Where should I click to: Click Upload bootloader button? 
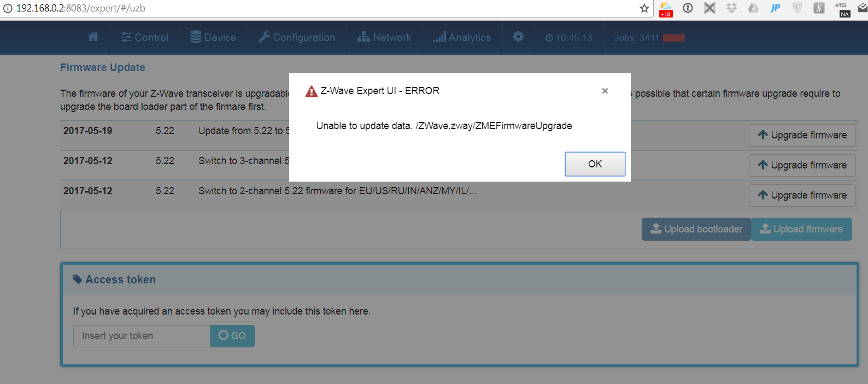coord(696,229)
